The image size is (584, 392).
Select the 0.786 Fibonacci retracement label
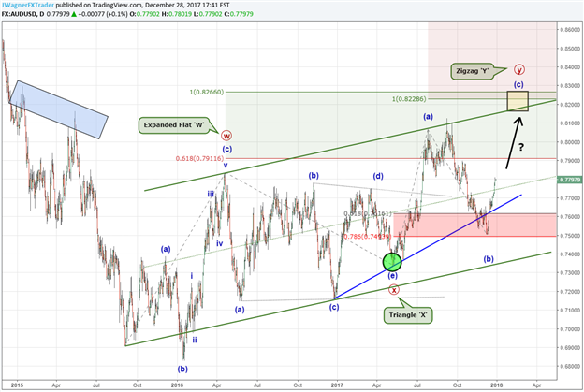coord(367,237)
